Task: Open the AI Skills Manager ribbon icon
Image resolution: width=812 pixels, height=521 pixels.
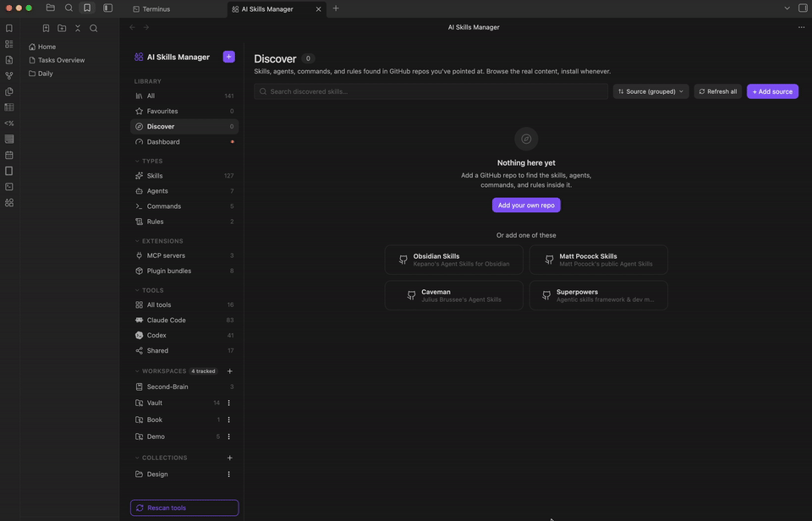Action: click(x=9, y=203)
